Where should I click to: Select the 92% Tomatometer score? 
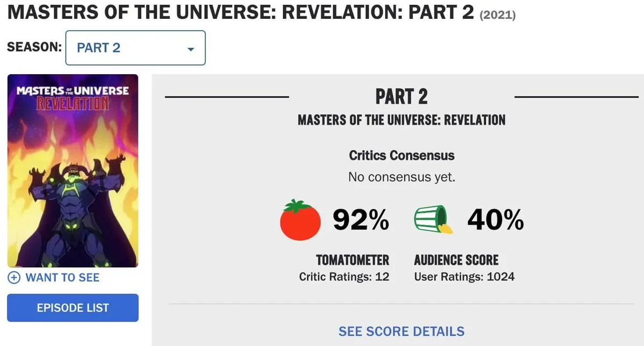(x=362, y=219)
